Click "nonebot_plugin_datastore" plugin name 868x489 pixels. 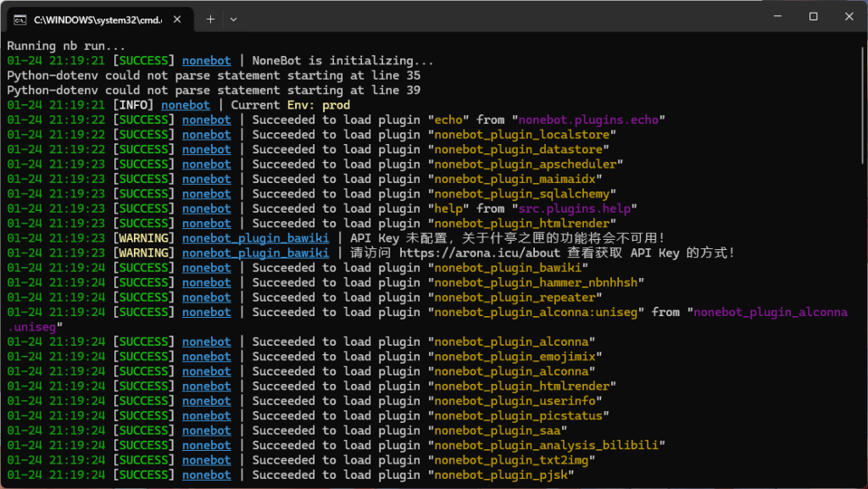(x=518, y=149)
